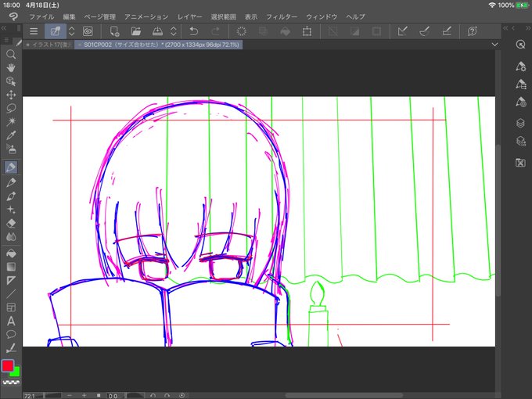Expand the hamburger menu in command bar

click(x=34, y=31)
